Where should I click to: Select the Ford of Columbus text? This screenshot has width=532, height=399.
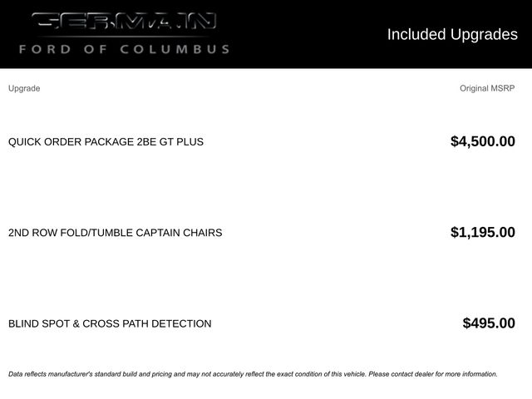coord(124,49)
